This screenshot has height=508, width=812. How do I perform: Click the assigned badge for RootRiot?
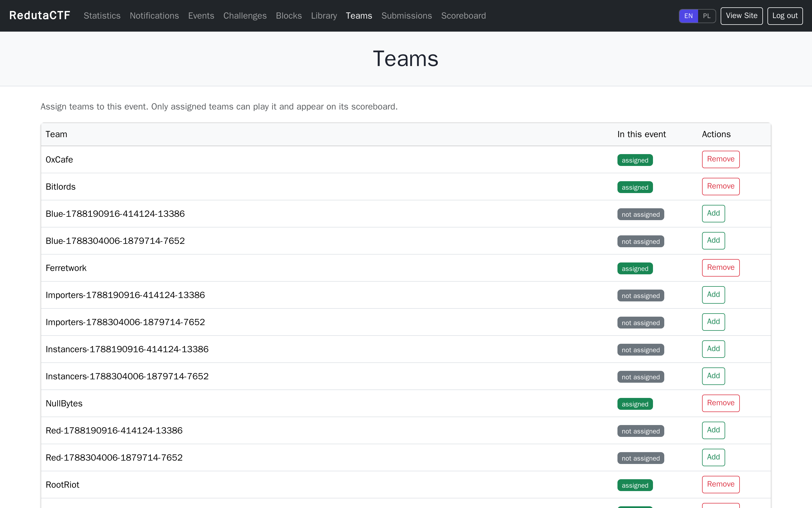coord(635,485)
